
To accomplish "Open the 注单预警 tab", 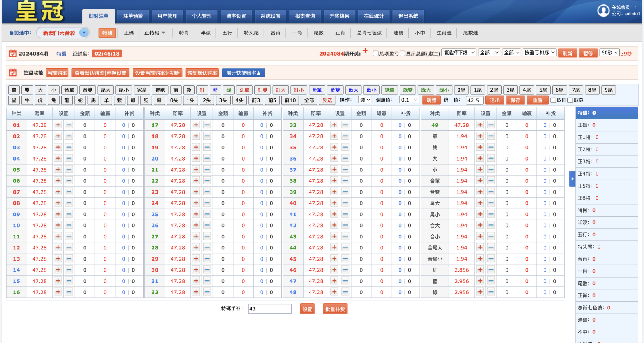I will point(133,16).
